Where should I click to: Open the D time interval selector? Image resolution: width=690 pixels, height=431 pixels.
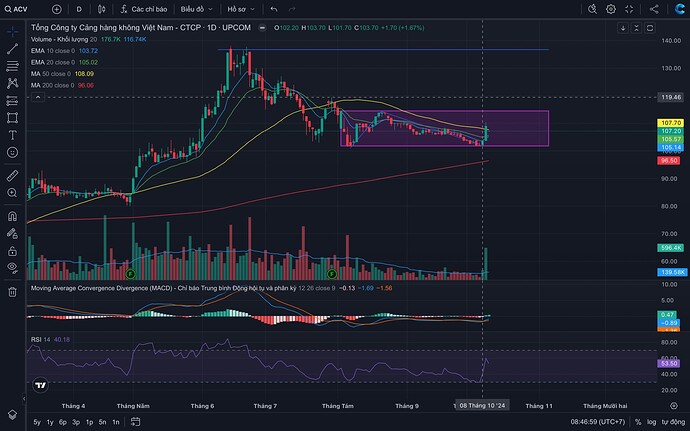coord(79,9)
